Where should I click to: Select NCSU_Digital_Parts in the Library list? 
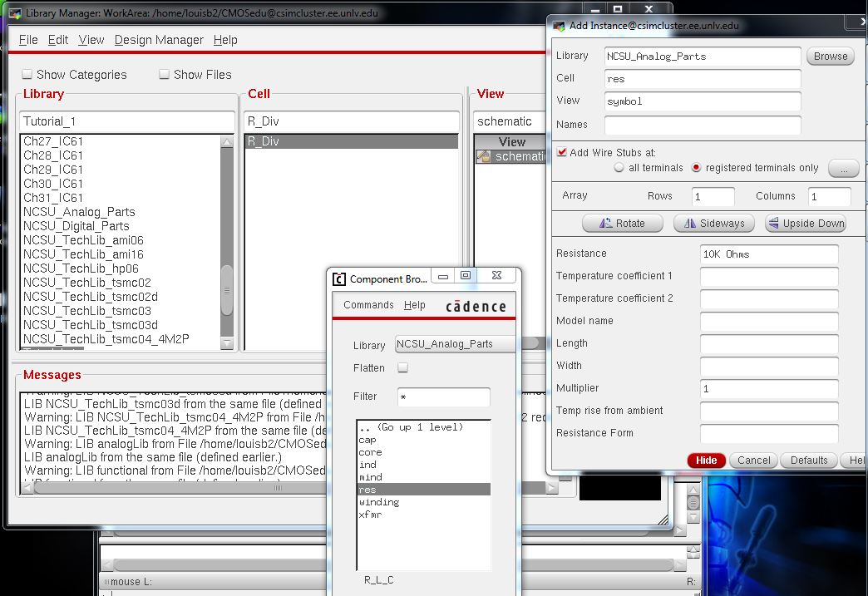click(x=76, y=226)
